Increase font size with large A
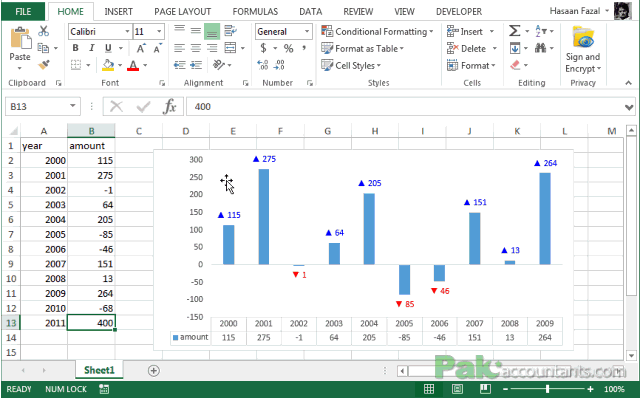Screen dimensions: 640x398 140,49
